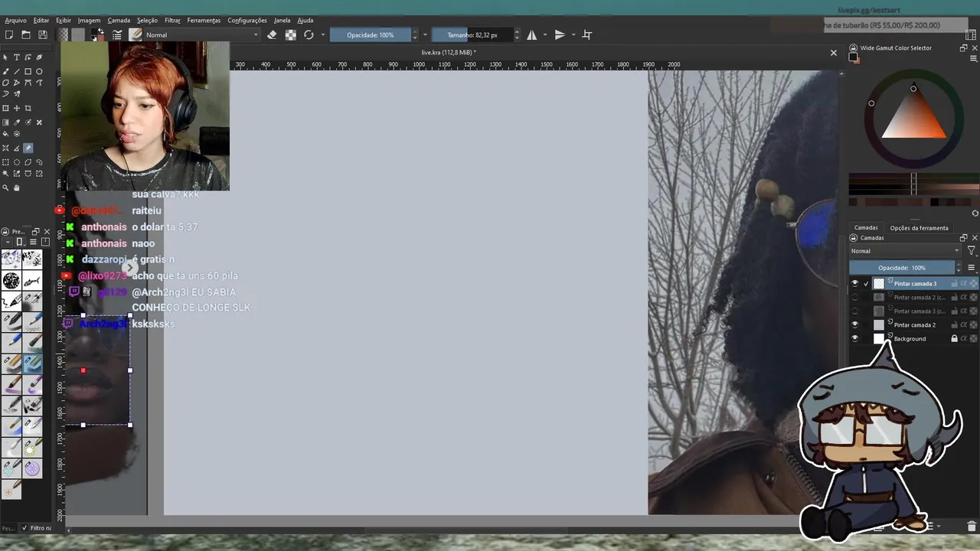Reload original brush preset icon

tap(309, 34)
